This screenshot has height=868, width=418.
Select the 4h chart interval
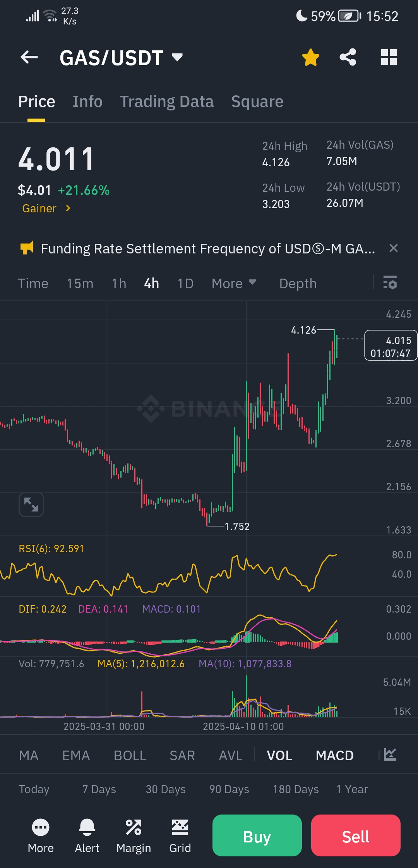pyautogui.click(x=152, y=284)
